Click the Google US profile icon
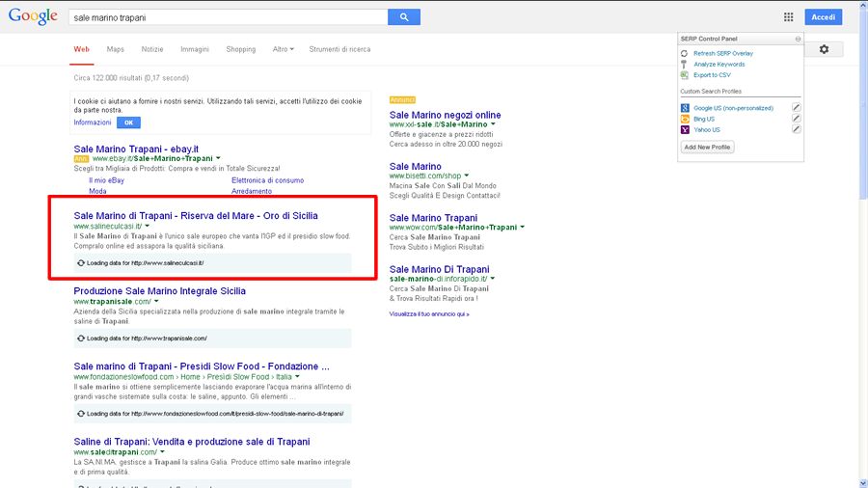 685,108
